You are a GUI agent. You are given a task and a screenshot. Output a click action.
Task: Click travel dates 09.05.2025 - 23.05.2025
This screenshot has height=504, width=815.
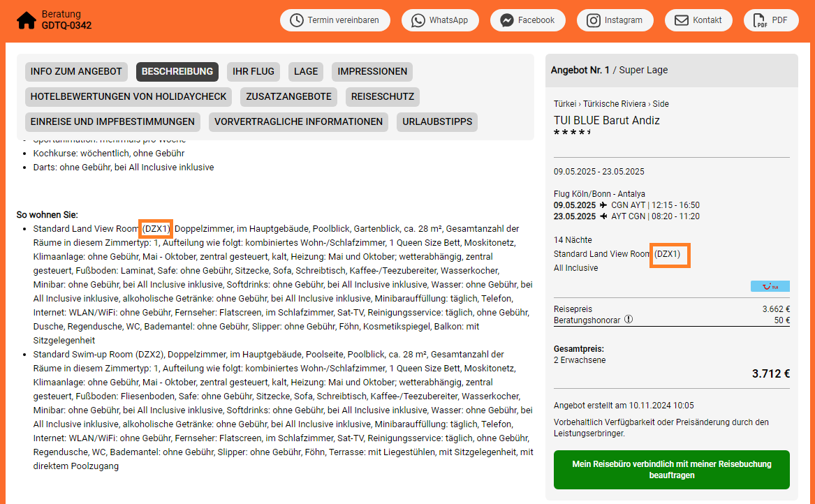(599, 172)
